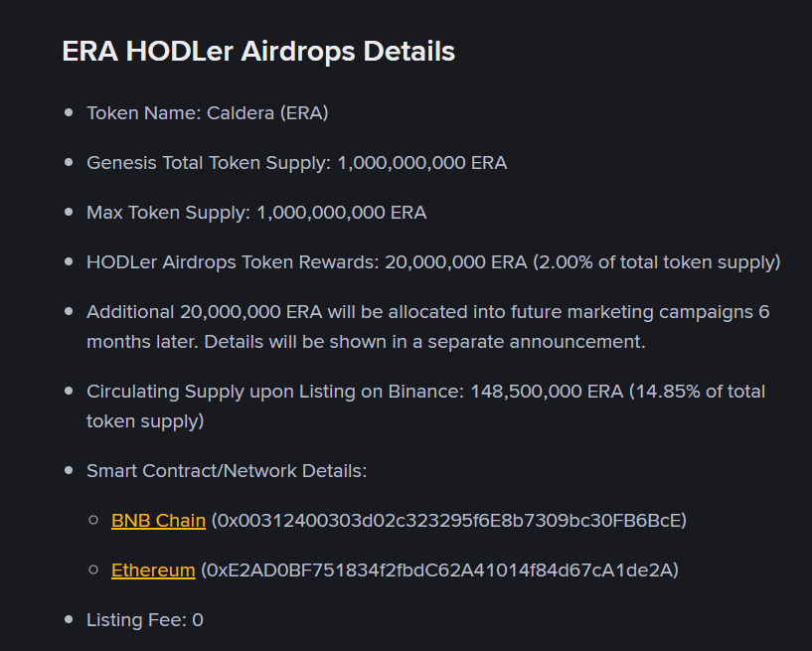The height and width of the screenshot is (651, 812).
Task: Click the Smart Contract/Network Details label
Action: 227,471
